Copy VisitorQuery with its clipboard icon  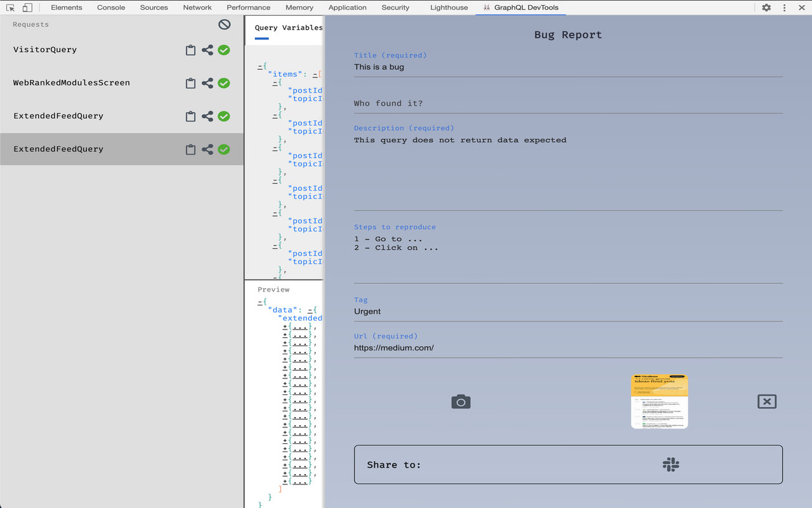(190, 50)
